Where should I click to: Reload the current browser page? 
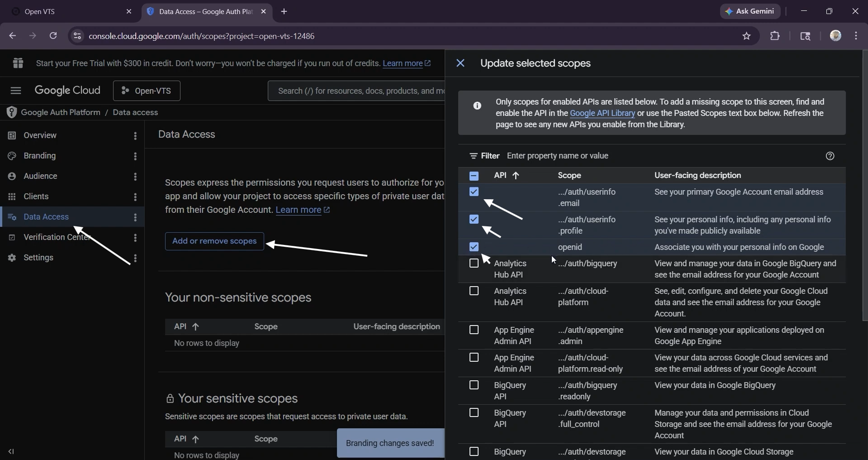53,36
